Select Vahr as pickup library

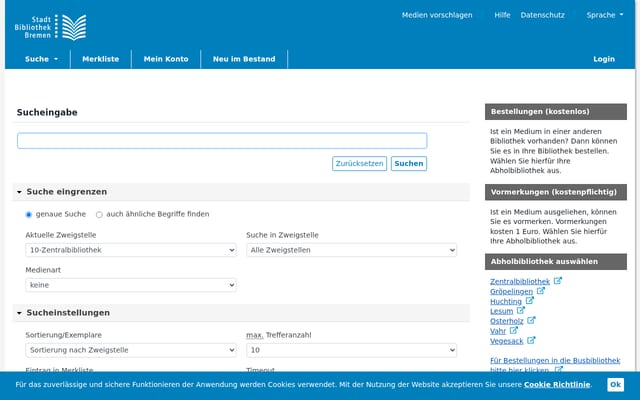tap(498, 331)
